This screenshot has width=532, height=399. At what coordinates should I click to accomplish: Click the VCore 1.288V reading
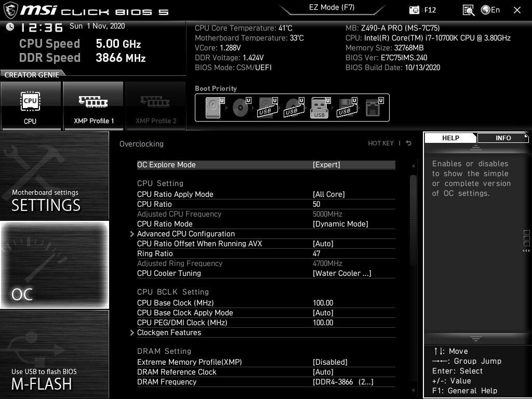click(x=218, y=48)
